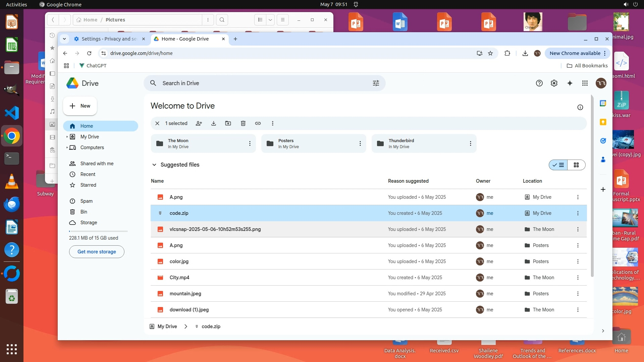
Task: Open Shared with me in sidebar
Action: [97, 164]
